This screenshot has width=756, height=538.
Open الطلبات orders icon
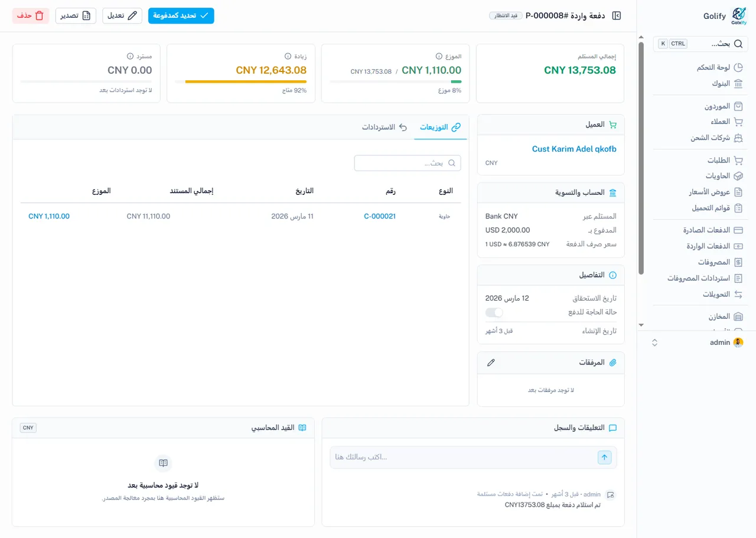pyautogui.click(x=738, y=161)
